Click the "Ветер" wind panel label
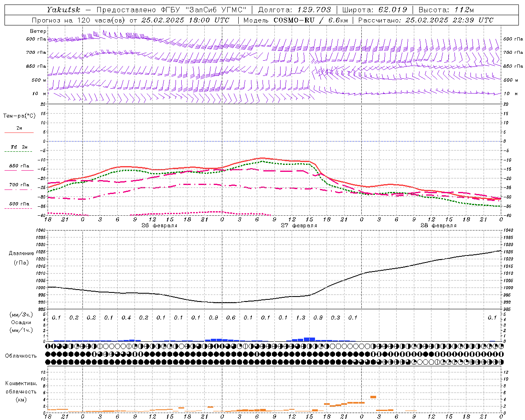Screen dimensions: 525x420 tap(38, 31)
